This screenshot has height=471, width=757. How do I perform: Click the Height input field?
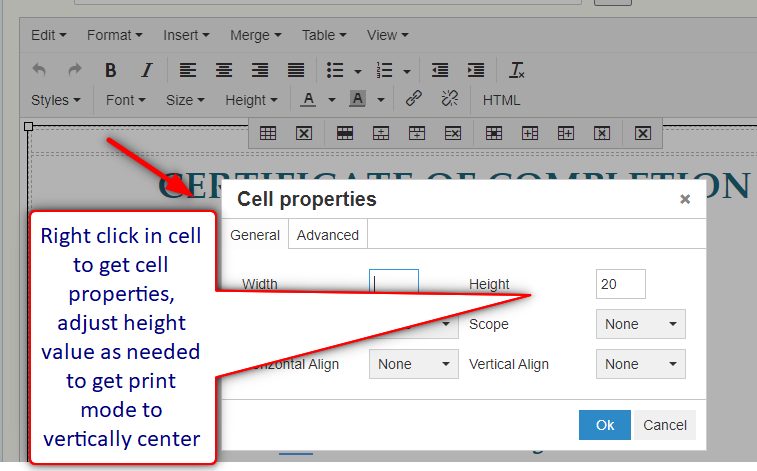pos(620,284)
